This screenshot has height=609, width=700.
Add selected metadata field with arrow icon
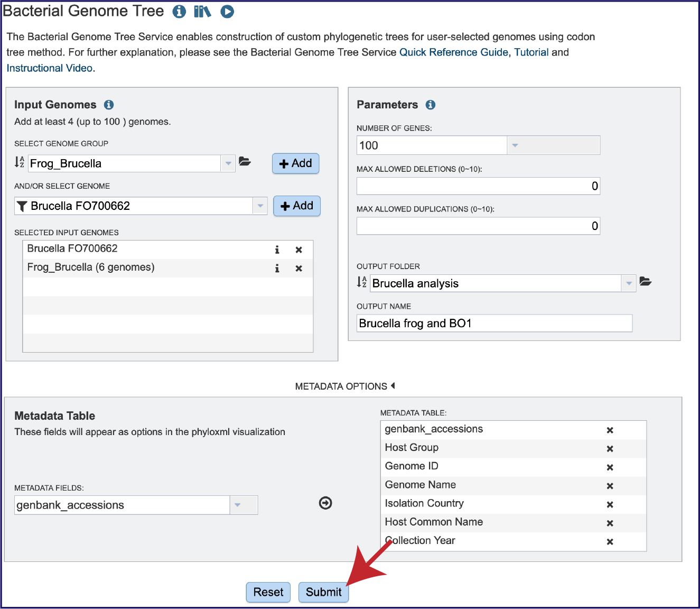(x=325, y=503)
